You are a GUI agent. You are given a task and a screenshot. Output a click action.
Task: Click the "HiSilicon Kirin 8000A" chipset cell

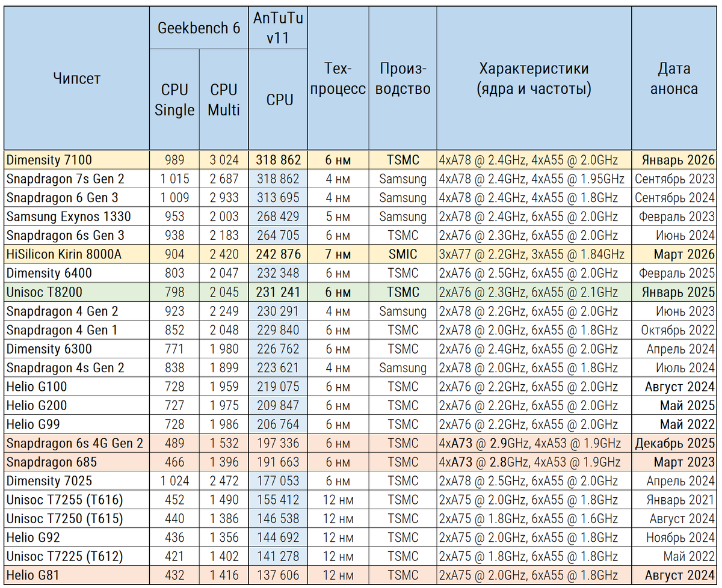76,254
